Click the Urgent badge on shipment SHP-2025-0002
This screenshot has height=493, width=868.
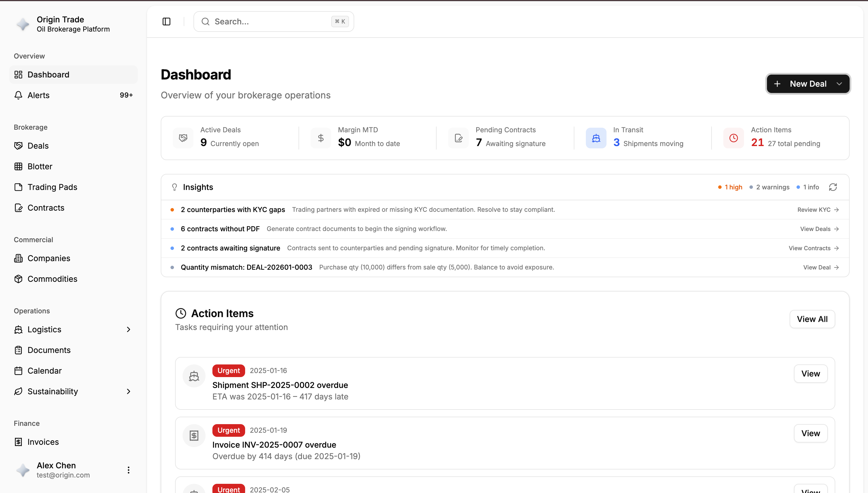click(x=228, y=370)
